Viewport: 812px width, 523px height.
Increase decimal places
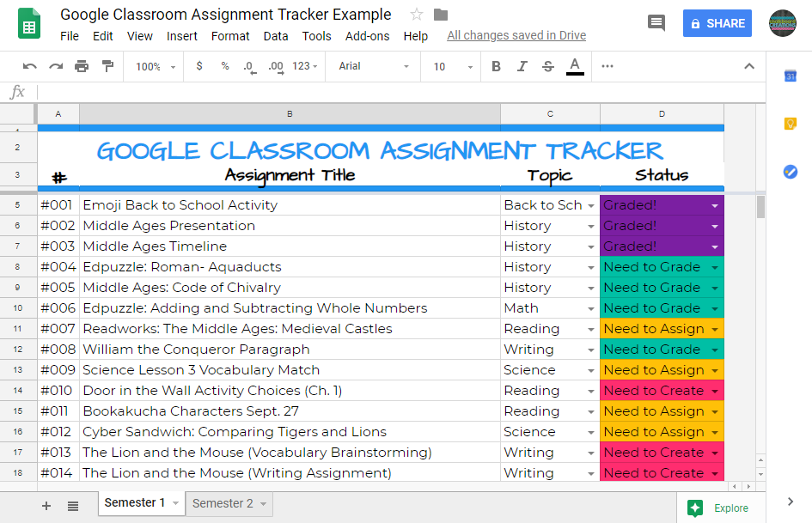pyautogui.click(x=276, y=67)
